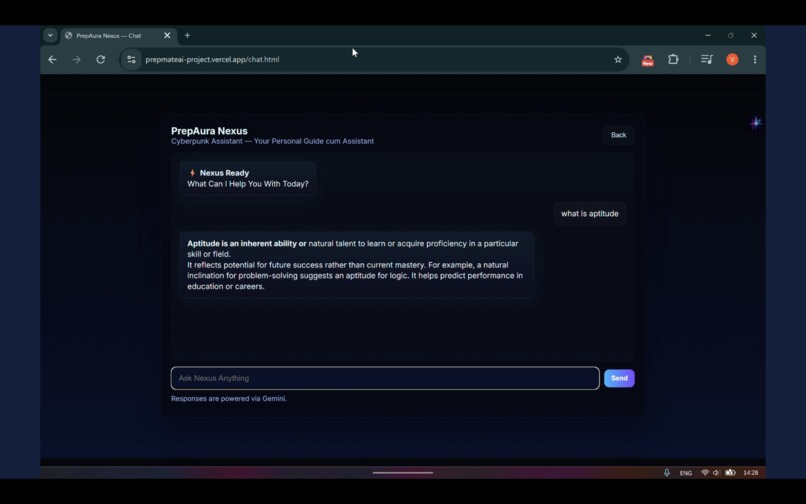Click the address bar URL

click(212, 60)
